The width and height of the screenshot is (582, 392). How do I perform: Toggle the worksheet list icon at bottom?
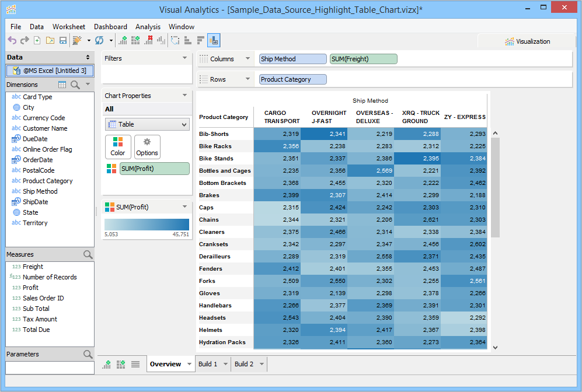point(135,364)
